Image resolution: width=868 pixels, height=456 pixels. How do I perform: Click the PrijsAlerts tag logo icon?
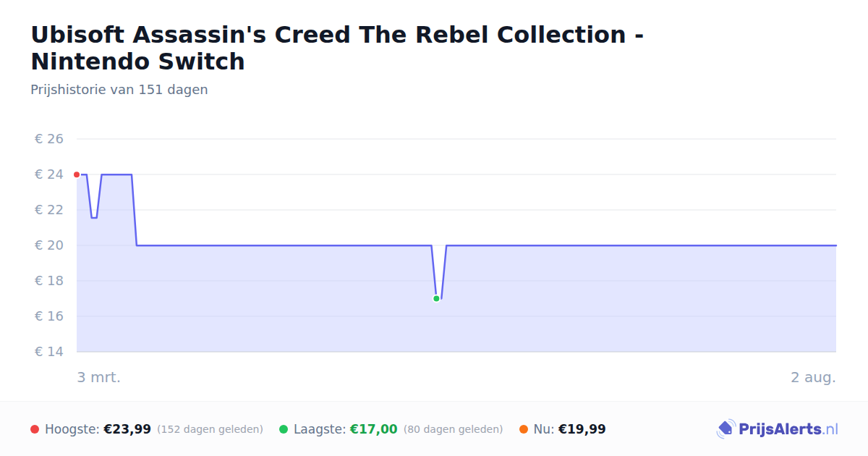click(726, 429)
